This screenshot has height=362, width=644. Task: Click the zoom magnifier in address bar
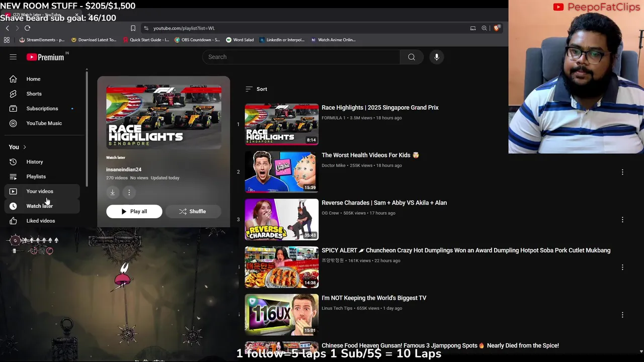[484, 28]
